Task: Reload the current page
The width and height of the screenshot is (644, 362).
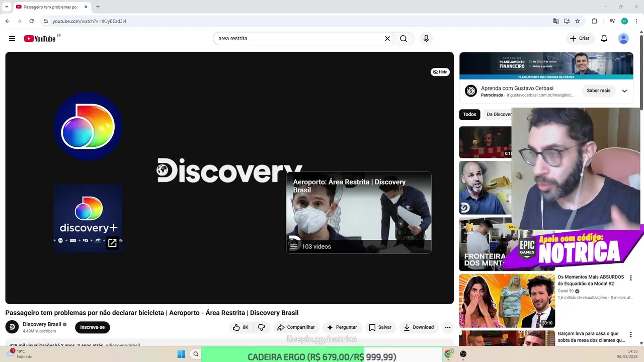Action: pos(31,21)
